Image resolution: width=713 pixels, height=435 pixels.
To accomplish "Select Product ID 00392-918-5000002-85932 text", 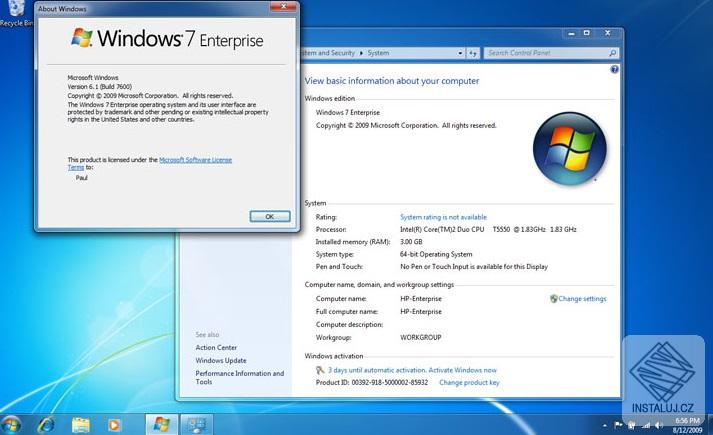I will 372,383.
